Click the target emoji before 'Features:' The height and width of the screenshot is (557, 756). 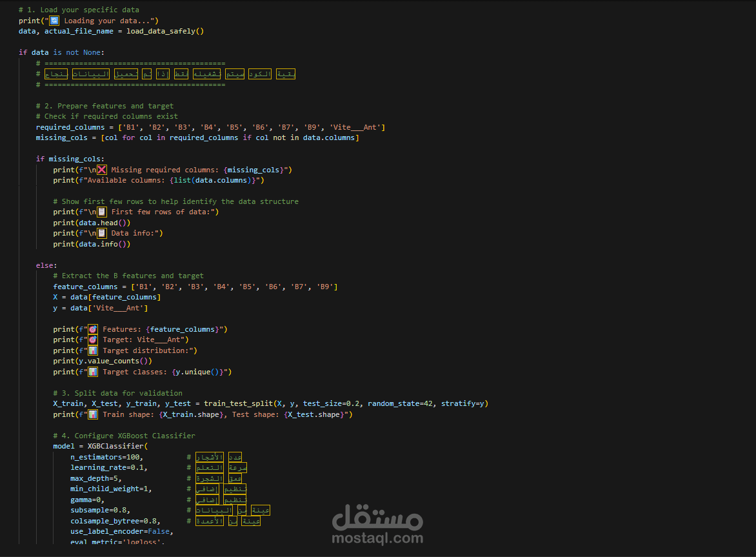[93, 329]
